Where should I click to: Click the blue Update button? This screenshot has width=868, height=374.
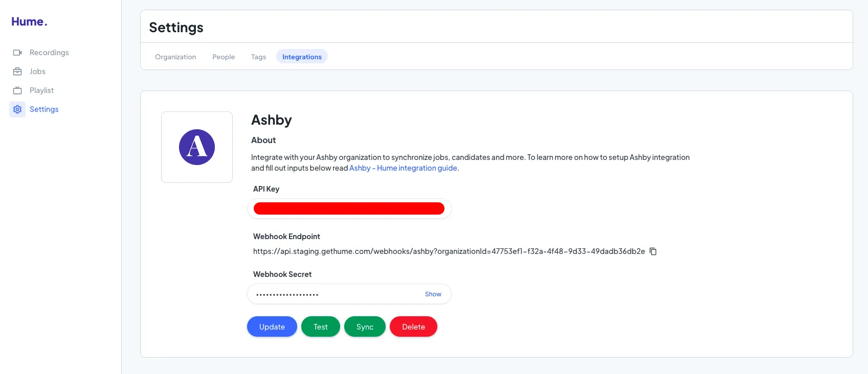272,326
